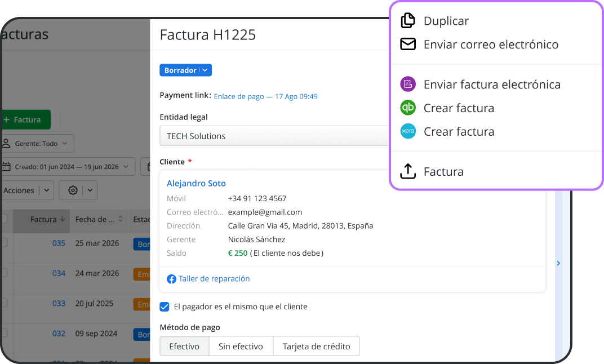
Task: Click the green + Factura button
Action: (26, 119)
